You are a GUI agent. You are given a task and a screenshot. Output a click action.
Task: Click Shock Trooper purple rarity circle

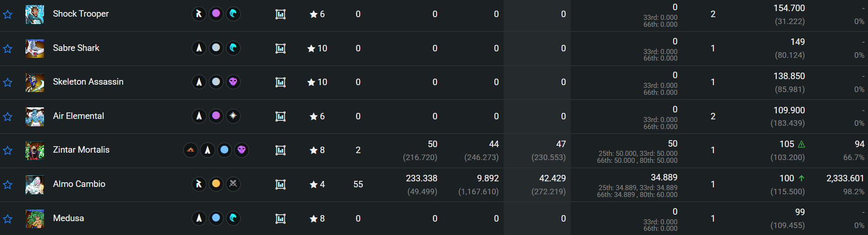216,13
